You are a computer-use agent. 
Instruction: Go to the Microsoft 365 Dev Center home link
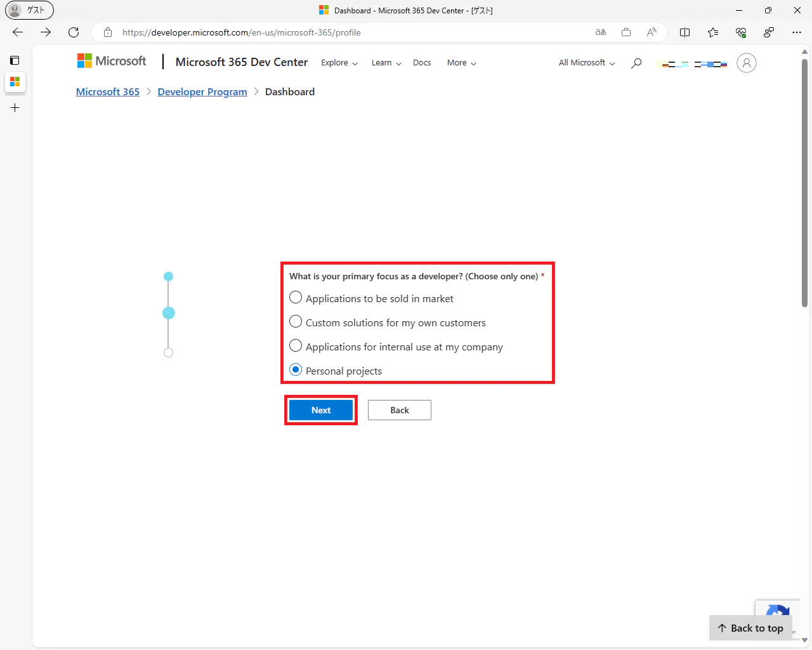pos(242,62)
